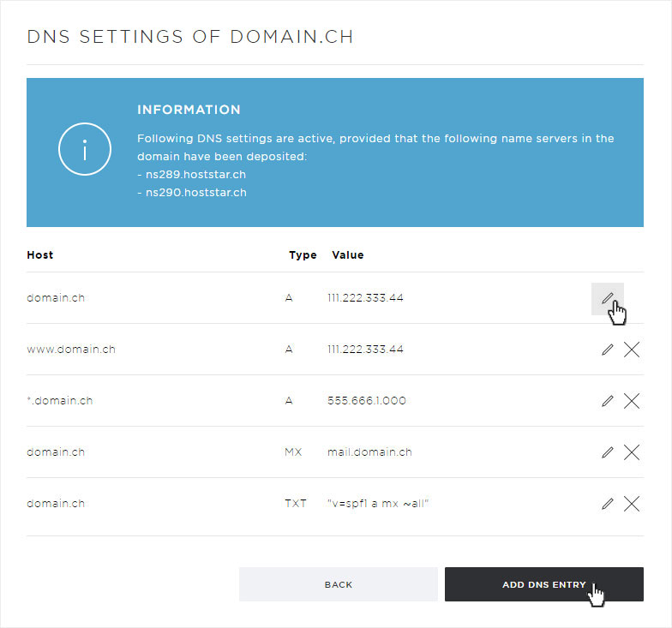The width and height of the screenshot is (672, 628).
Task: Edit the MX record pencil icon
Action: pyautogui.click(x=607, y=452)
